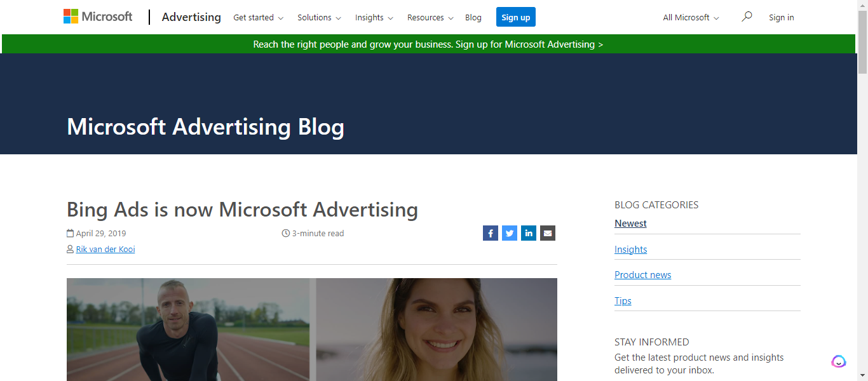Click the STAY INFORMED heading

pos(651,342)
